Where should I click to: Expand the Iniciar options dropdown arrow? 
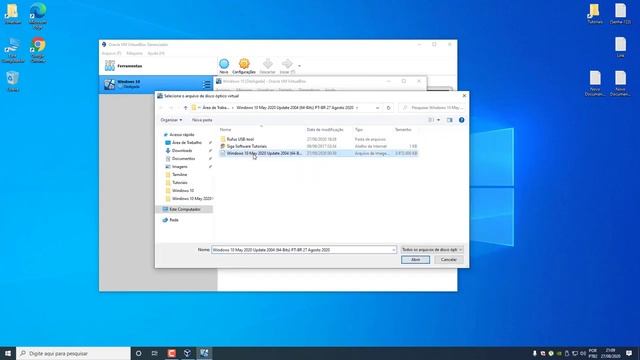[299, 66]
